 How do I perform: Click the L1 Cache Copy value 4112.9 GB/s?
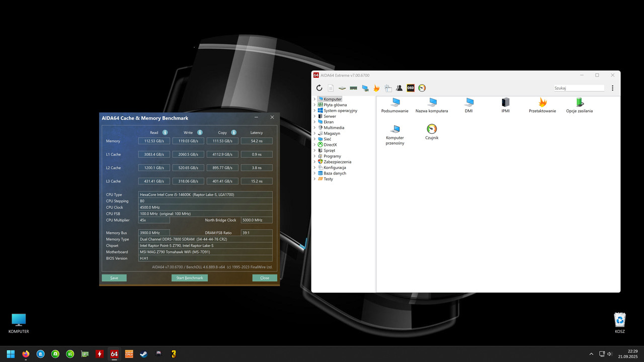click(x=222, y=154)
